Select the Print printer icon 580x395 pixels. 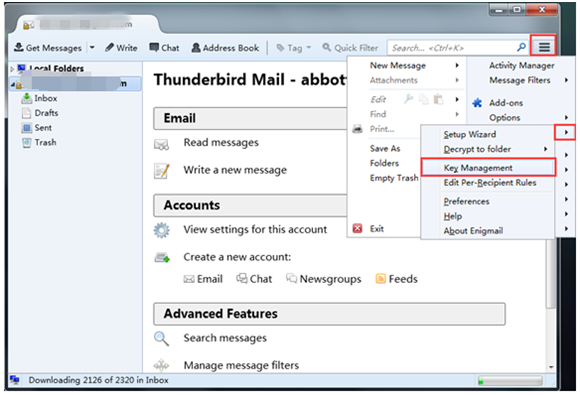tap(357, 129)
